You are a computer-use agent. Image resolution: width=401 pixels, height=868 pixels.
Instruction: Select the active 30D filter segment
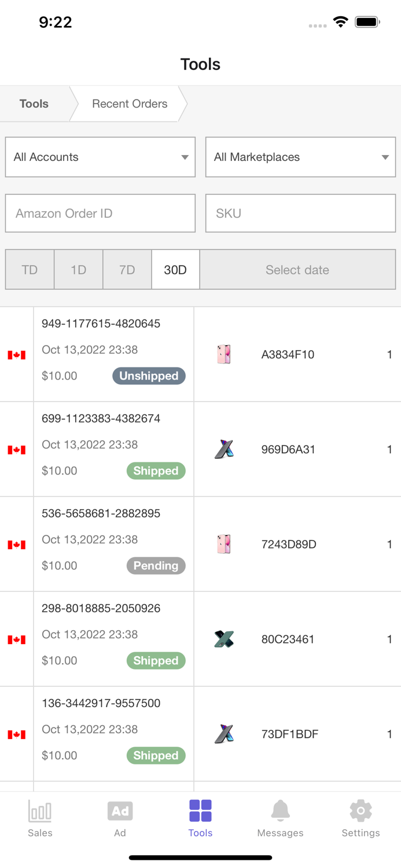click(175, 270)
